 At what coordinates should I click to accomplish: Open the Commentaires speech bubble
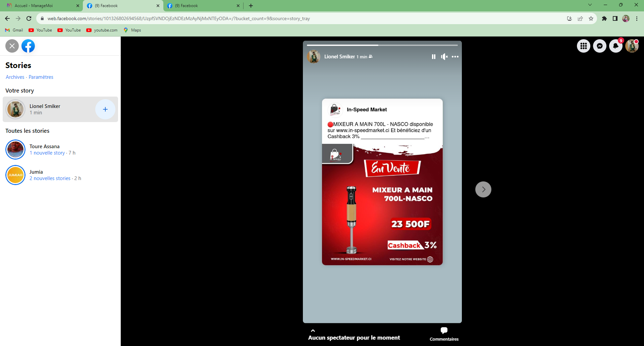click(x=444, y=331)
